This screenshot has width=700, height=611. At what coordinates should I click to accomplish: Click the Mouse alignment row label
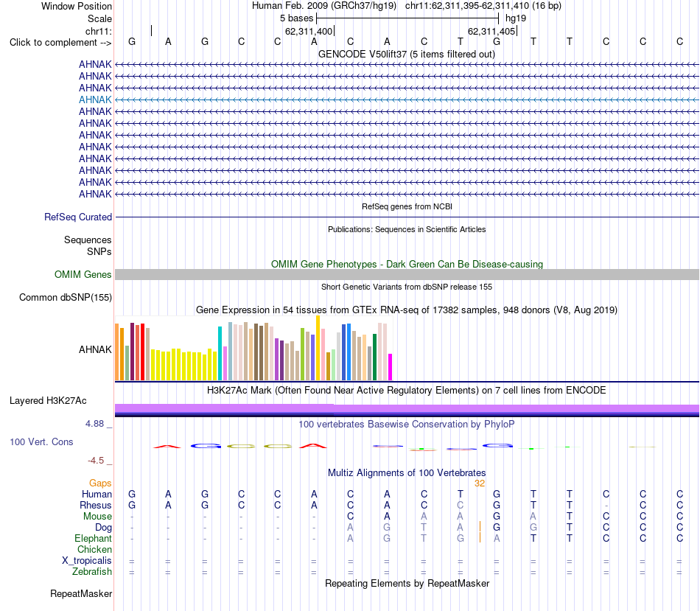pyautogui.click(x=97, y=517)
